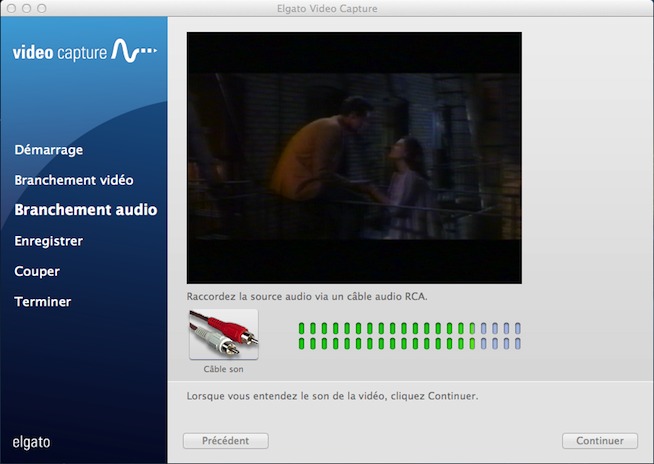
Task: Click the top audio level meter row
Action: (409, 328)
